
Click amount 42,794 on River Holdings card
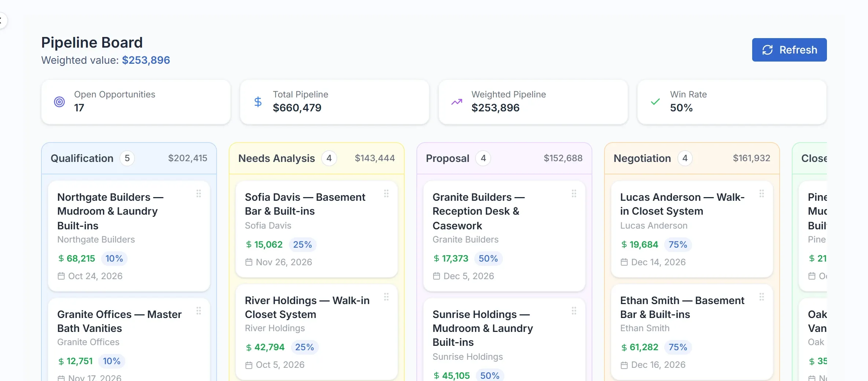(269, 347)
